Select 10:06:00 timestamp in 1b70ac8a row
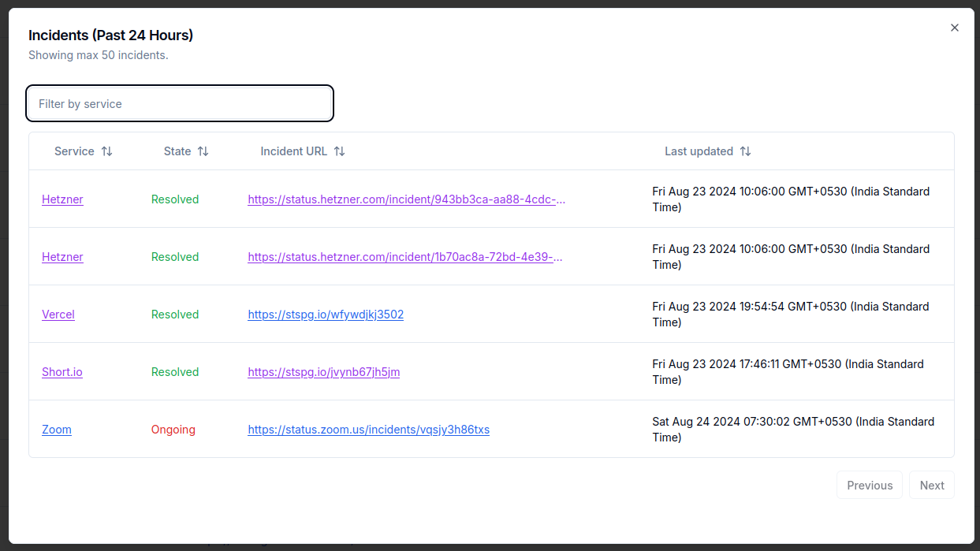Image resolution: width=980 pixels, height=551 pixels. click(791, 257)
